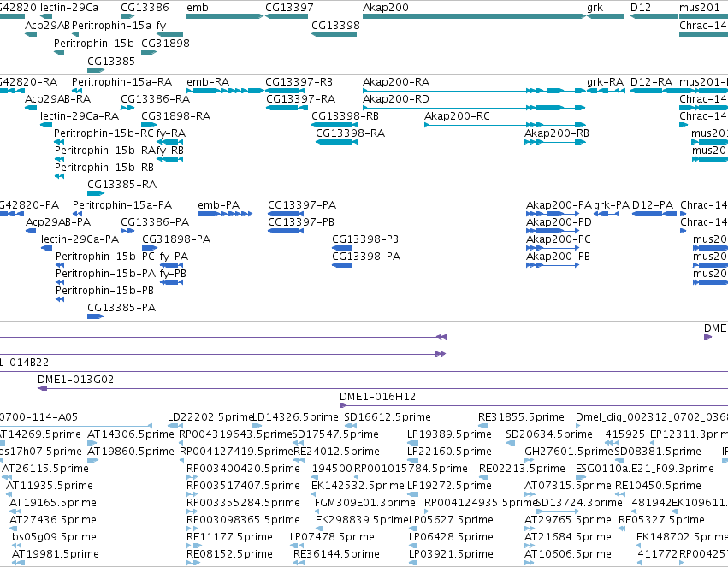Click the D12-PA protein label

[653, 205]
